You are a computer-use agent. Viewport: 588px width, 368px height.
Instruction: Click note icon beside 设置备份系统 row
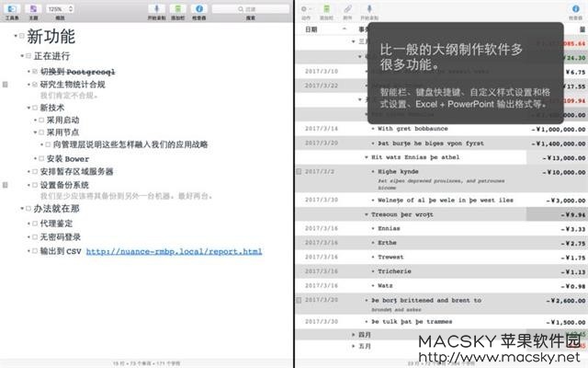coord(6,185)
